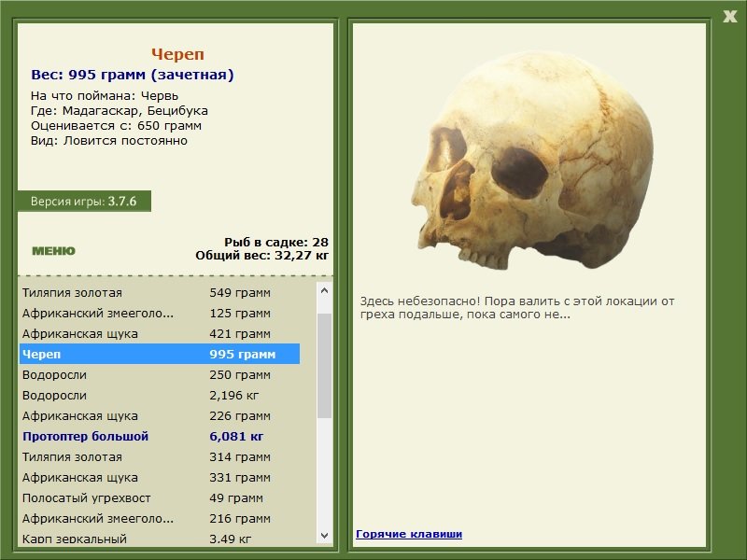Click the fish list scrollbar thumb

click(x=324, y=366)
